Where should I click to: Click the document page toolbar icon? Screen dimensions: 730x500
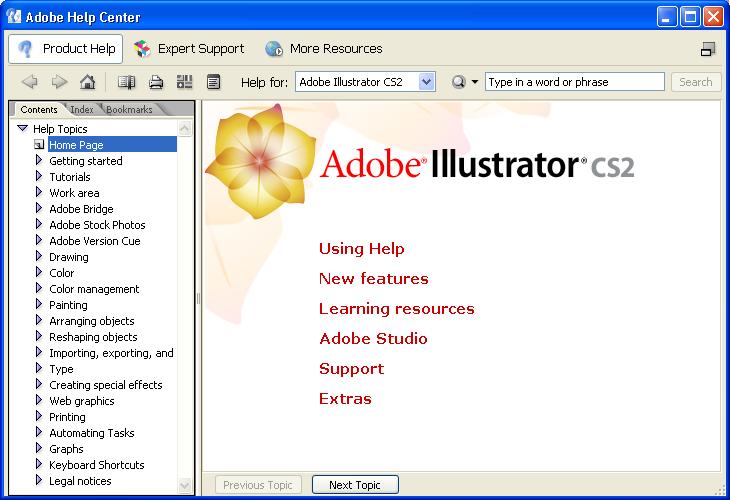point(214,82)
